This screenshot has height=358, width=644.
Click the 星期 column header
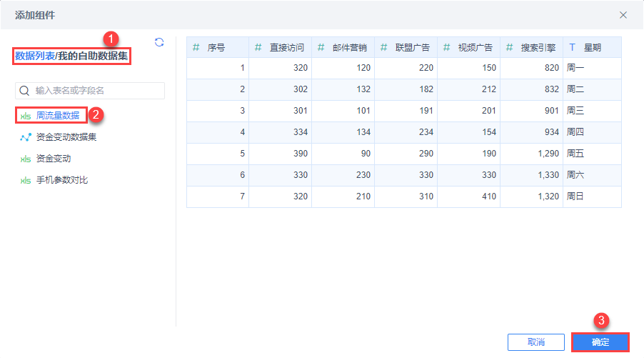pyautogui.click(x=593, y=48)
